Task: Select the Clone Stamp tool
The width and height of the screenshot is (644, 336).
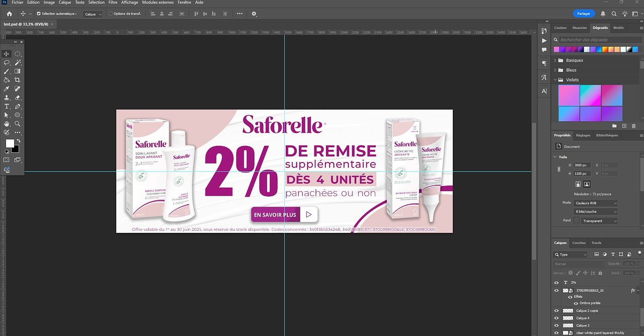Action: click(x=7, y=98)
